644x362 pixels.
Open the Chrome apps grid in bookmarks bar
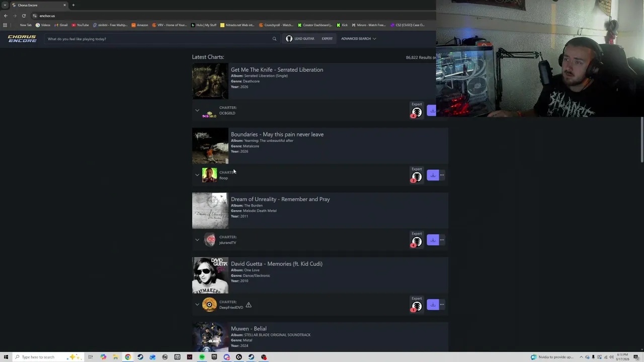[5, 25]
